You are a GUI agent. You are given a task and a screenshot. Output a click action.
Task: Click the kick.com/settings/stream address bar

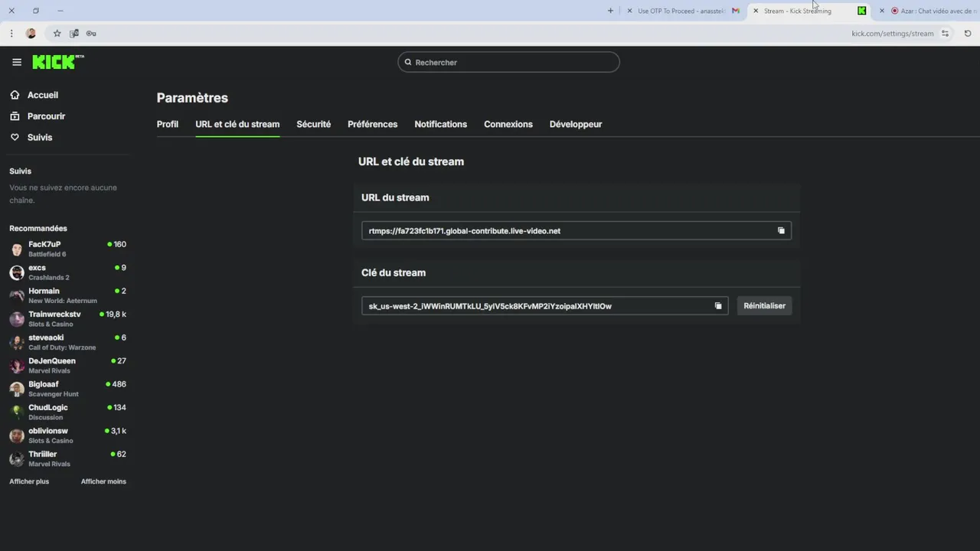(x=893, y=33)
